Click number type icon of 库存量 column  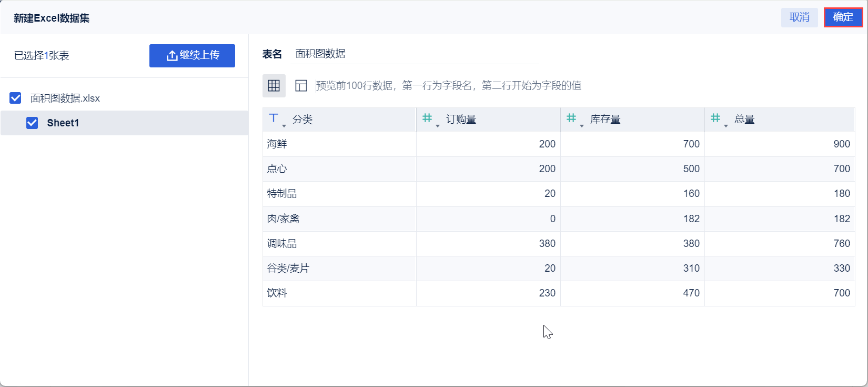571,118
